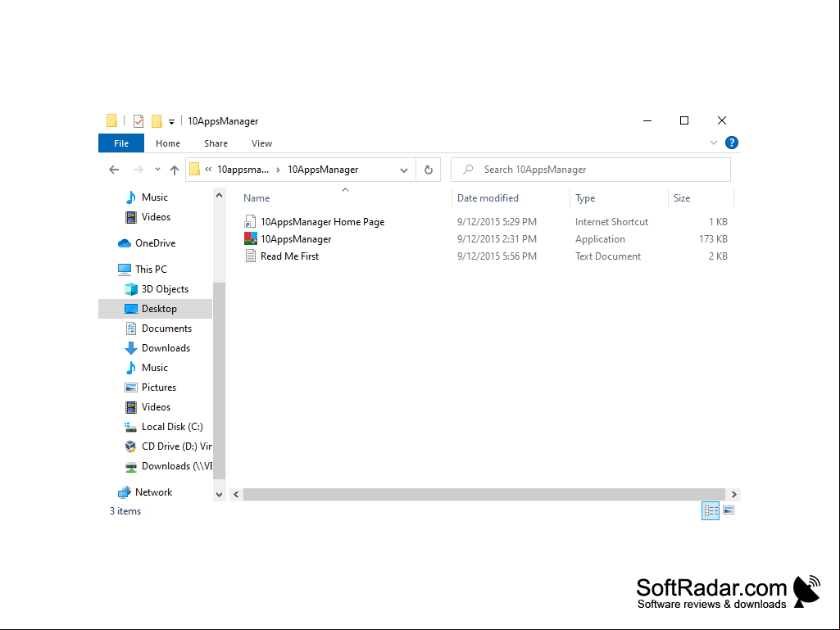This screenshot has height=630, width=840.
Task: Switch to the Home ribbon tab
Action: click(x=168, y=143)
